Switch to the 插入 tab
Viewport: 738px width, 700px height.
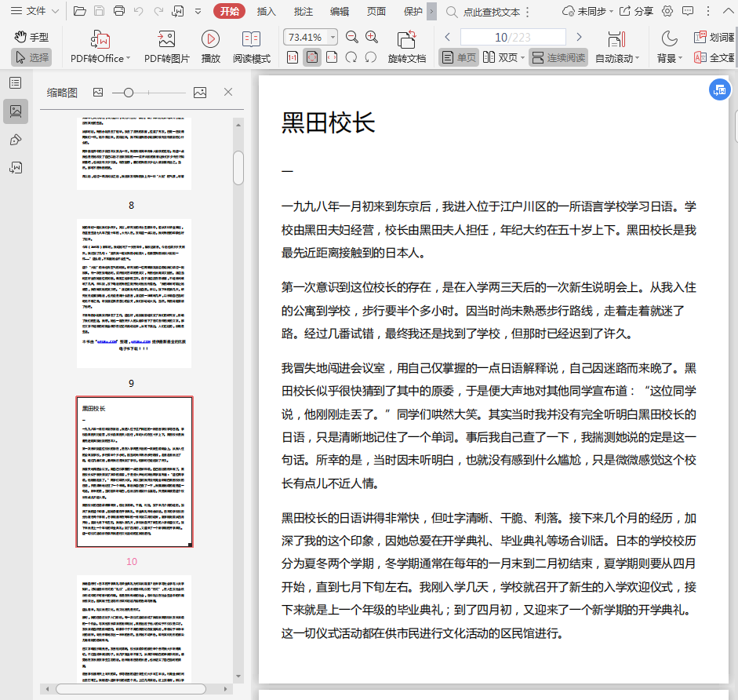(x=267, y=11)
